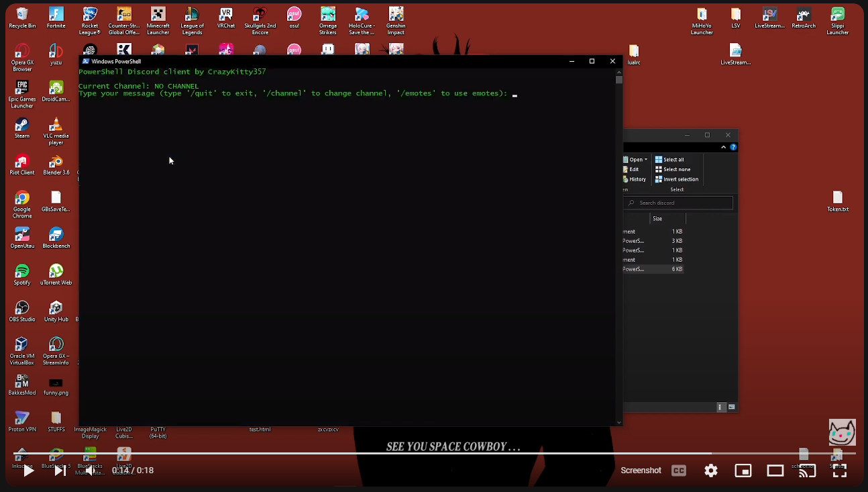Screen dimensions: 868x492
Task: Maximize the Windows PowerShell window
Action: coord(592,61)
